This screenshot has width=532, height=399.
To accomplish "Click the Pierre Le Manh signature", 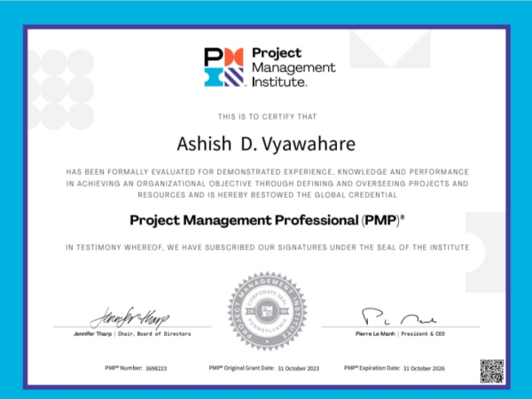I will tap(399, 317).
